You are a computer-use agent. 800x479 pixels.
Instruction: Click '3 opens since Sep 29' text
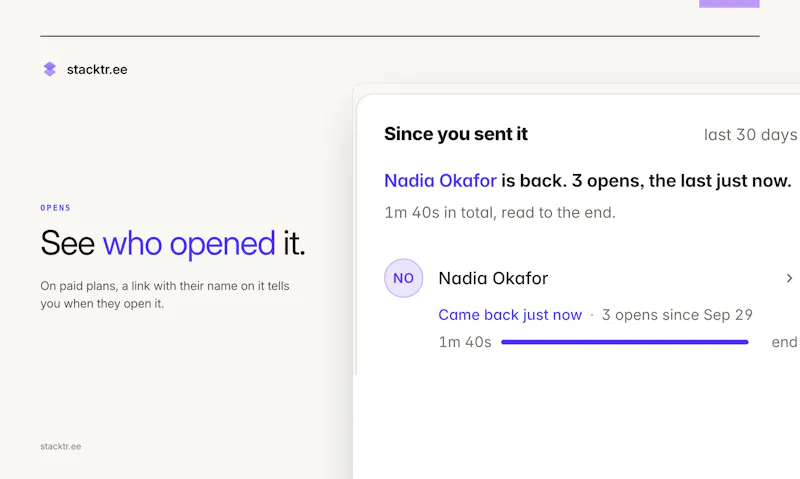pos(677,315)
